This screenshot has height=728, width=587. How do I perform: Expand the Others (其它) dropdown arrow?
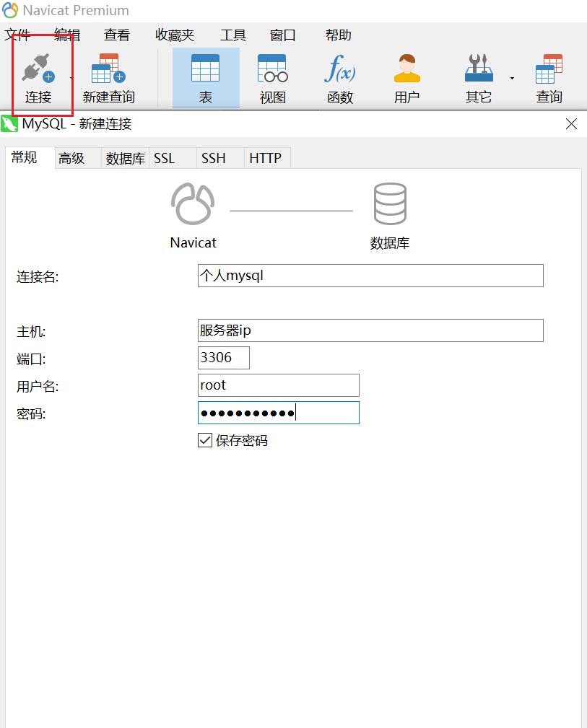(x=512, y=78)
